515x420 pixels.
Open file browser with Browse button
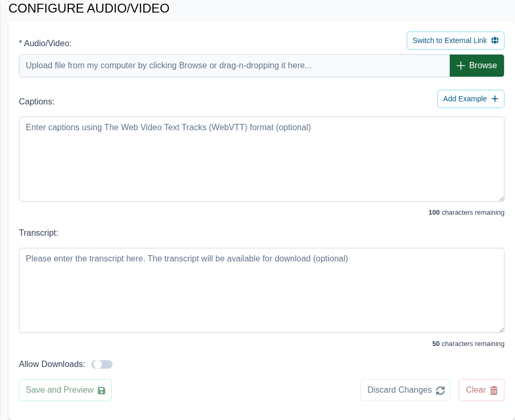(477, 66)
